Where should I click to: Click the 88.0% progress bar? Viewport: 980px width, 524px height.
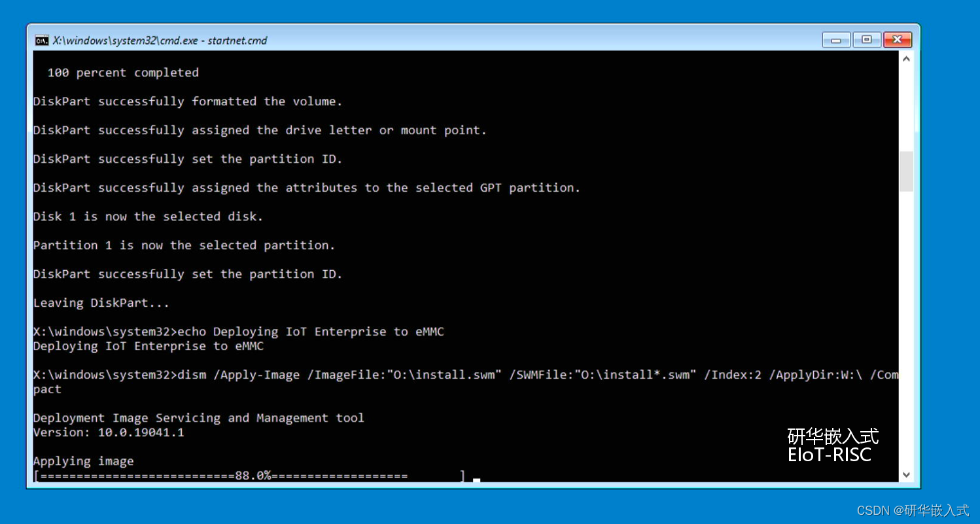tap(249, 476)
